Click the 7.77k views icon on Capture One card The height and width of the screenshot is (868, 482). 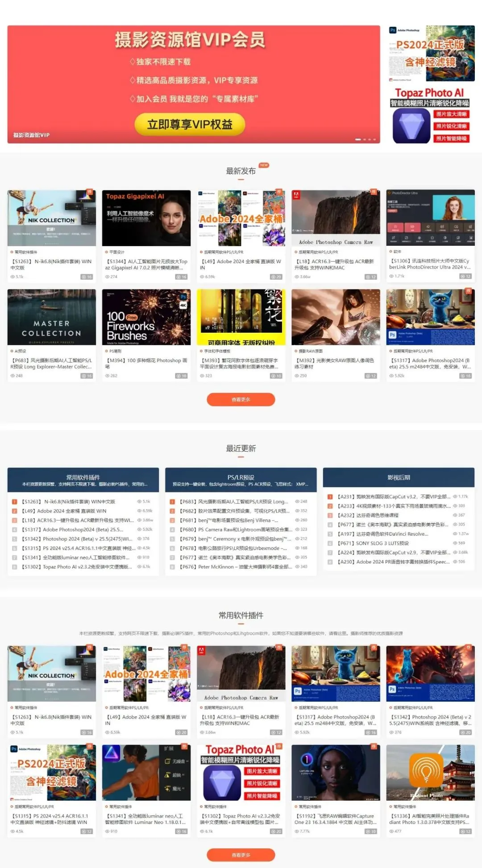[296, 831]
